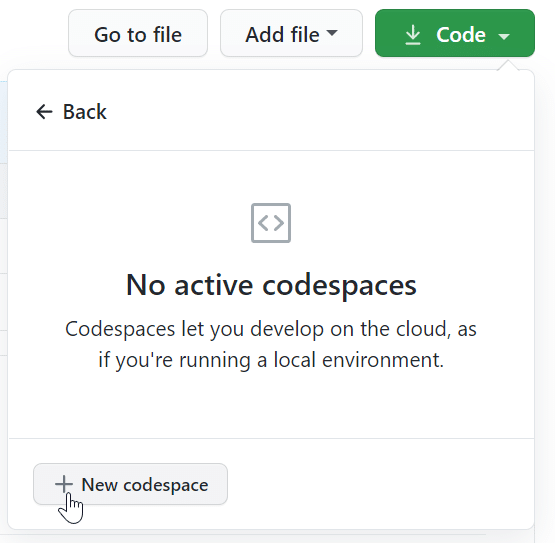Open the Add file menu

(x=291, y=33)
